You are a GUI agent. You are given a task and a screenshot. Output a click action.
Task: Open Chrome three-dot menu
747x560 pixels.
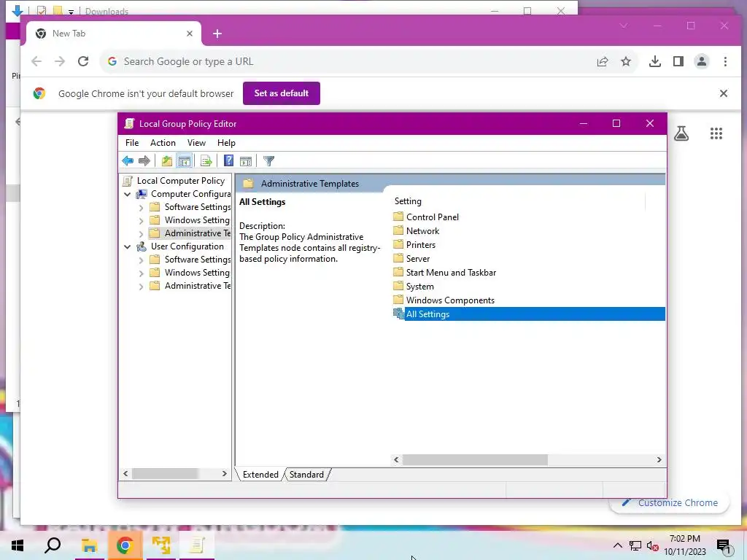click(725, 61)
